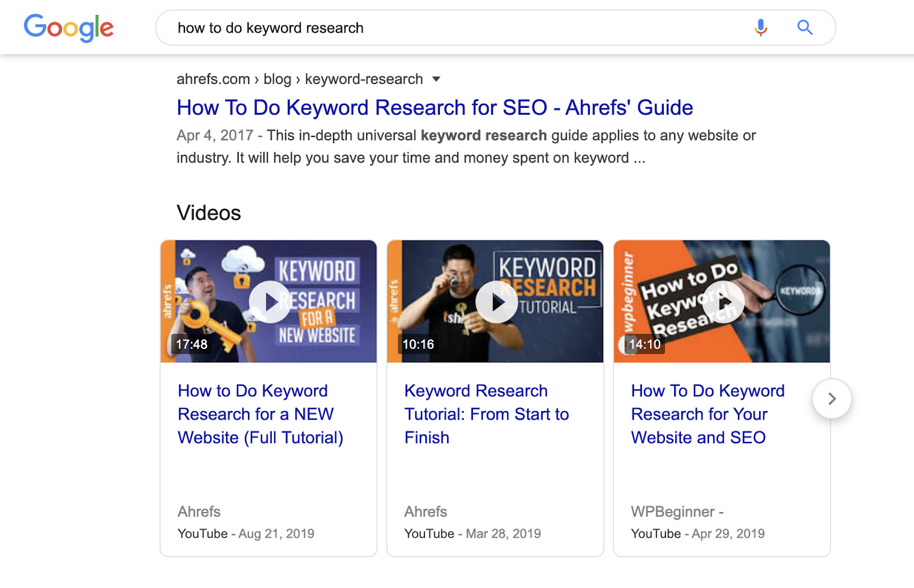Open "How To Do Keyword Research for SEO - Ahrefs' Guide"

tap(434, 107)
